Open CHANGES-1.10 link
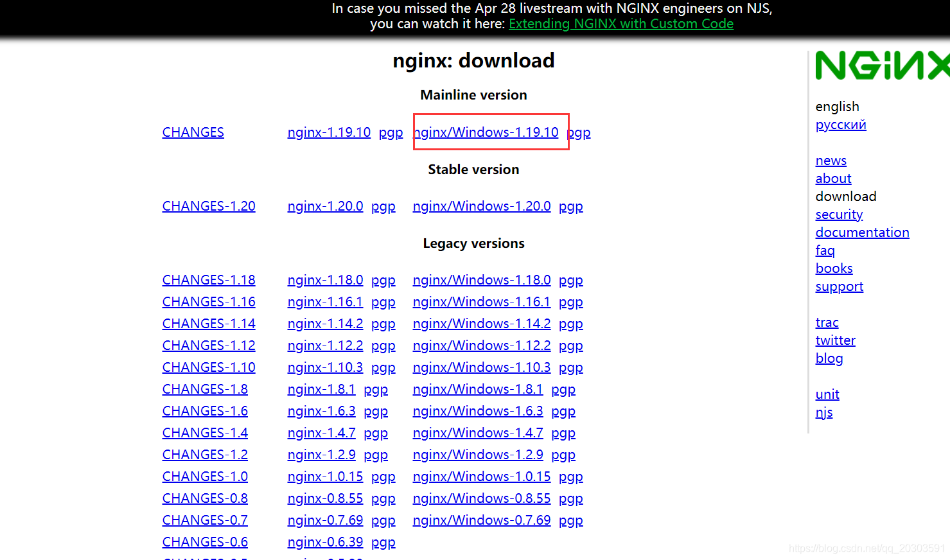950x560 pixels. coord(209,367)
